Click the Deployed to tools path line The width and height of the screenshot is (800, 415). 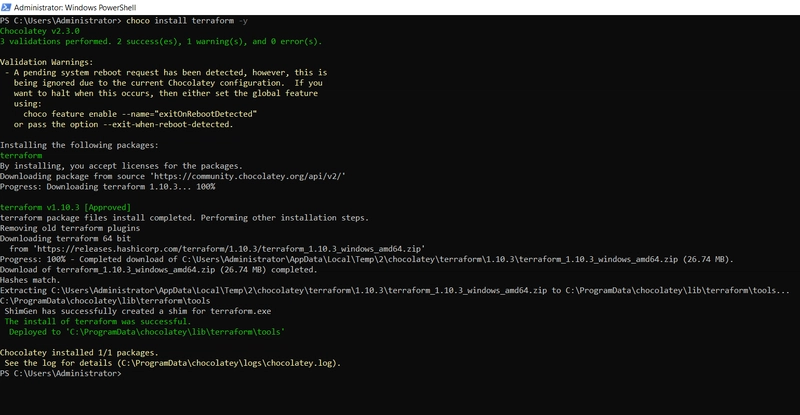coord(147,332)
